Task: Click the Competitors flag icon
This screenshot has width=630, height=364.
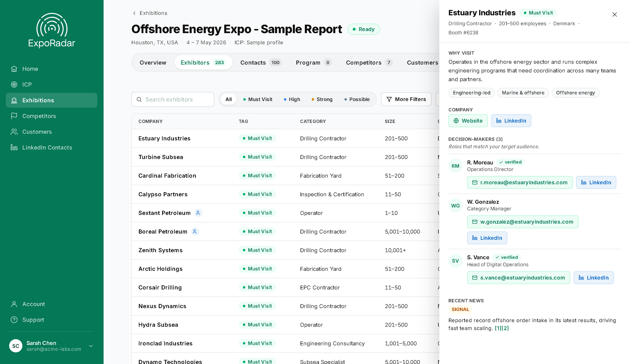Action: (14, 116)
